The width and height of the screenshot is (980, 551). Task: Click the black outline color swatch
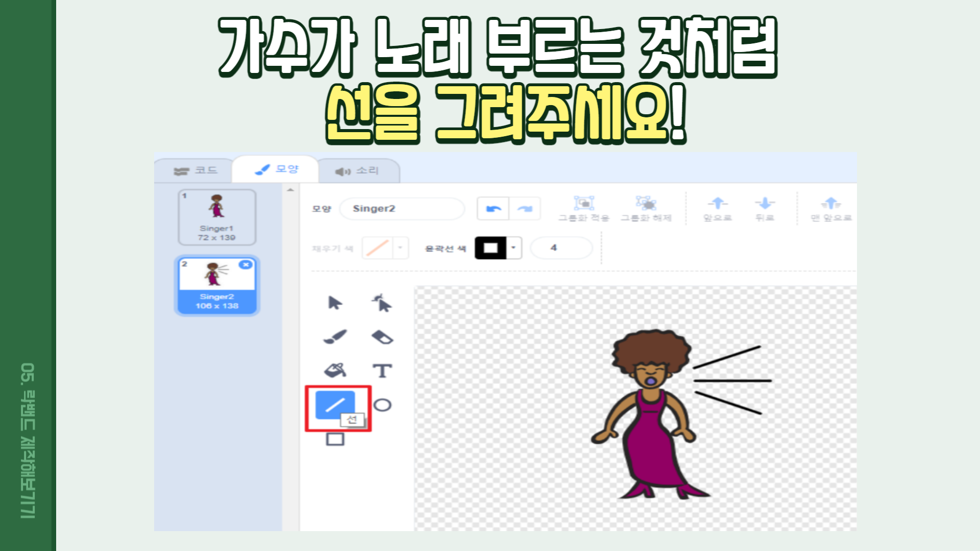(x=491, y=248)
